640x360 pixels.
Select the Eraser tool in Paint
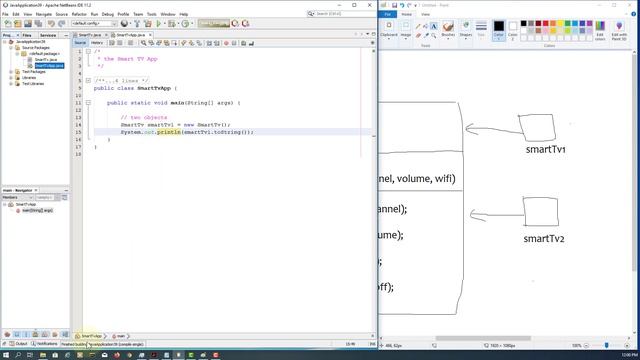[418, 36]
